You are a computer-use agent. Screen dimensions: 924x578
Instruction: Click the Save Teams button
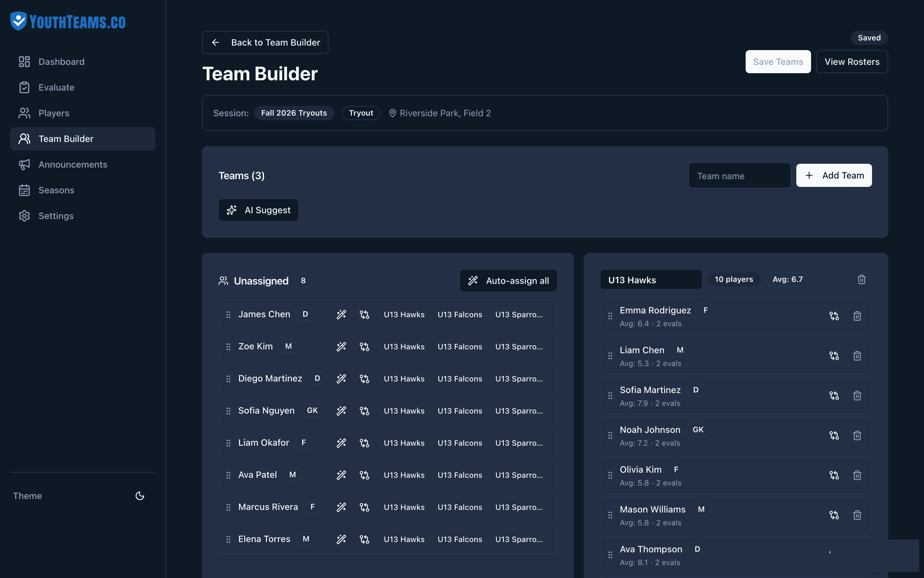778,62
